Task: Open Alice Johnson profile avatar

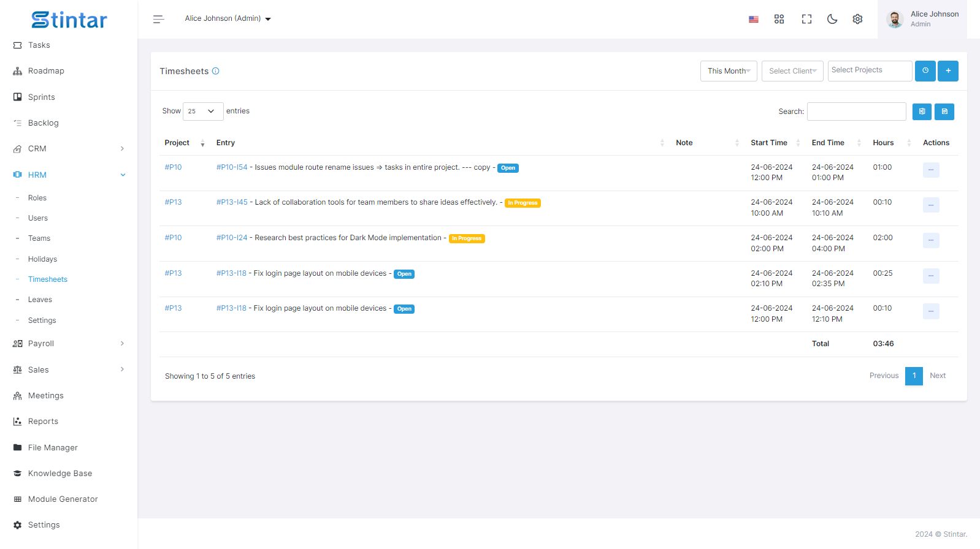Action: click(895, 20)
